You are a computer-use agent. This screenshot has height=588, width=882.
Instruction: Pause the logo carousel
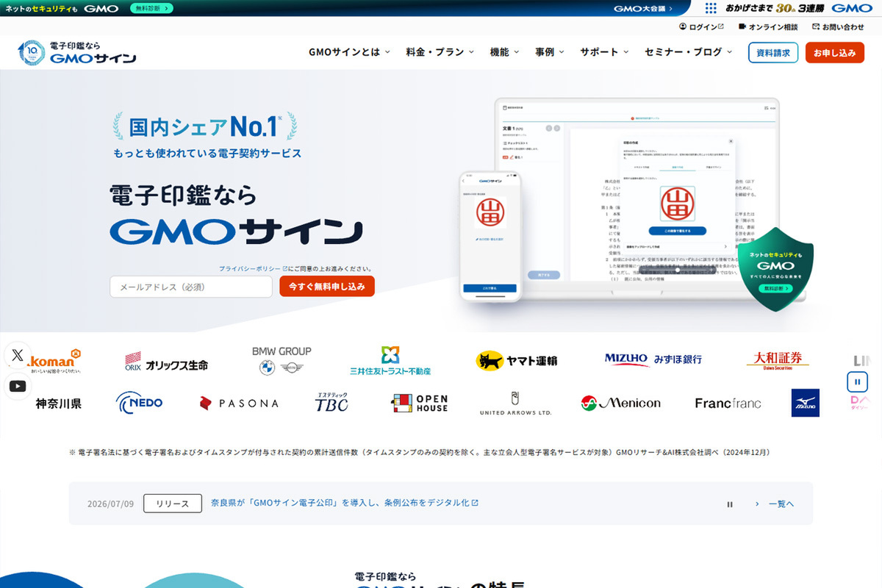857,382
